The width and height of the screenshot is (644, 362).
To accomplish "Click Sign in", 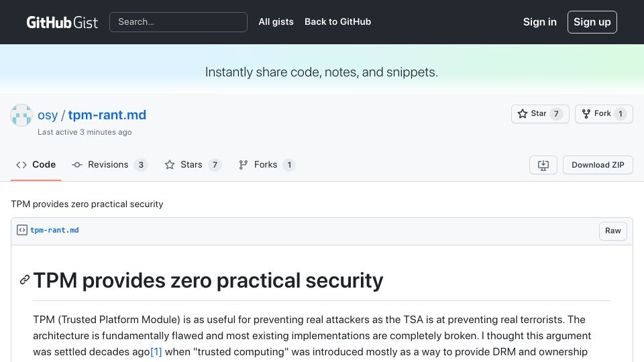I will [x=539, y=21].
